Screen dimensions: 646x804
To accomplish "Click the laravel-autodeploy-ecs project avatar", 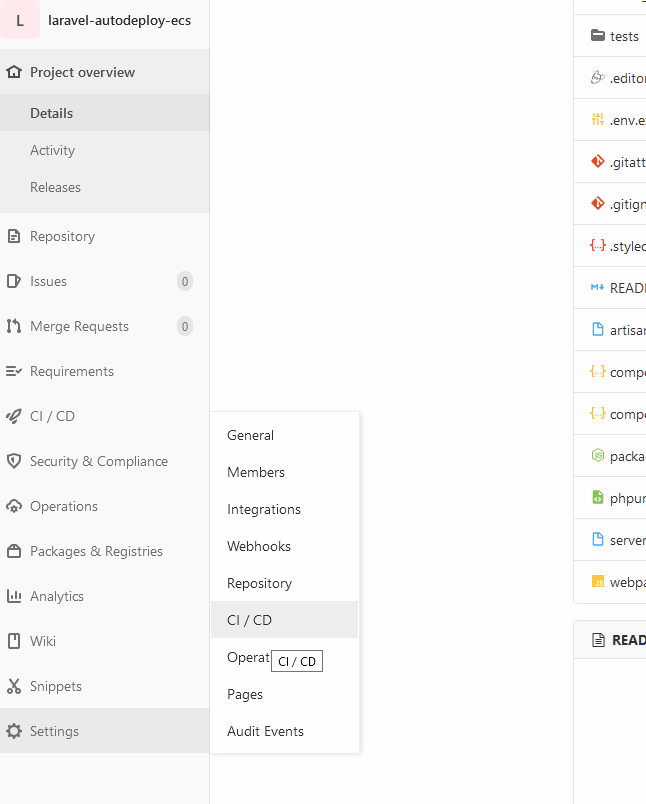I will point(21,21).
